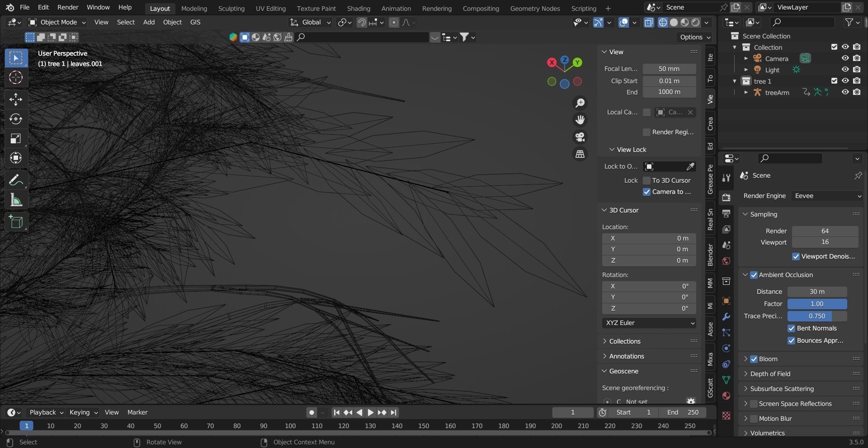Pick an object with the Lock to Object eyedropper

click(x=690, y=167)
